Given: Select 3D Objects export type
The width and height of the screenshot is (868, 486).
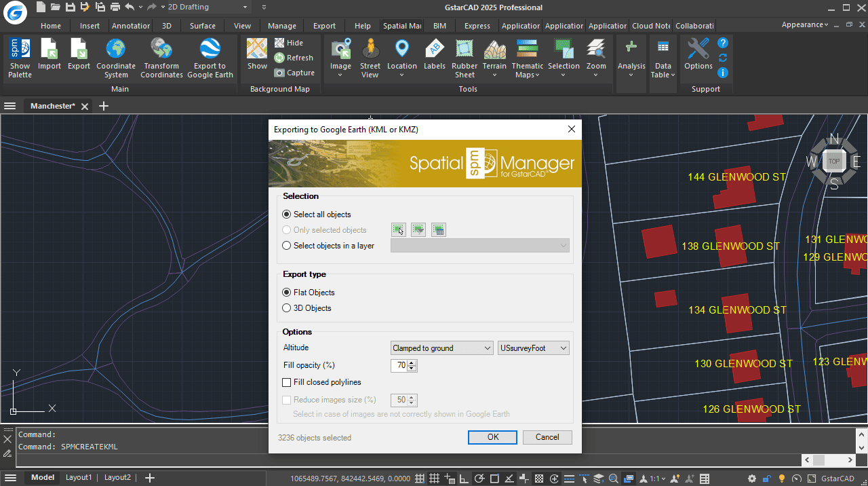Looking at the screenshot, I should click(x=286, y=308).
